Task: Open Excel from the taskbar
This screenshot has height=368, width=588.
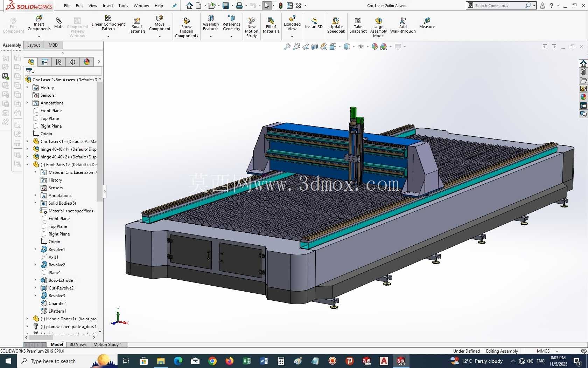Action: coord(247,361)
